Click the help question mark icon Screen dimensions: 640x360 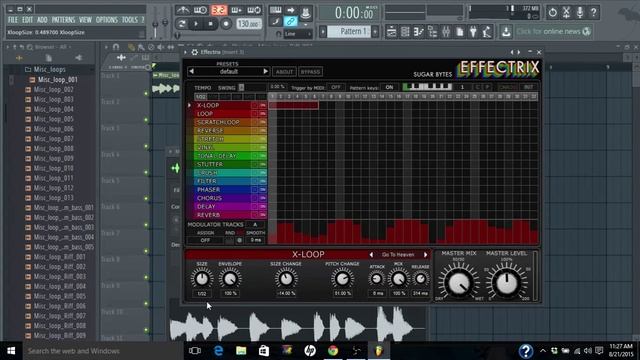593,12
